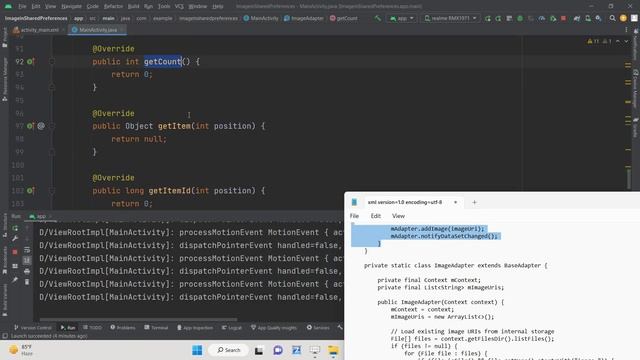This screenshot has height=360, width=640.
Task: Click the Rerun app icon in top toolbar
Action: [x=488, y=18]
